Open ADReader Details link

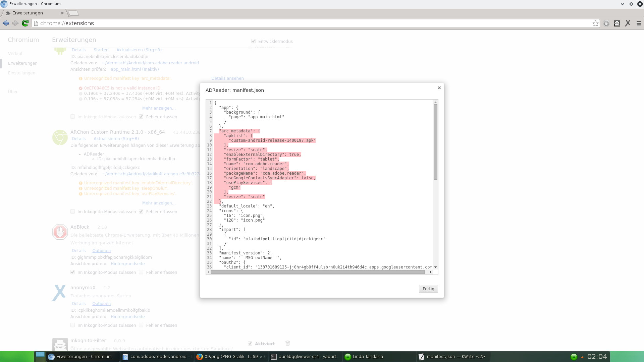[78, 50]
